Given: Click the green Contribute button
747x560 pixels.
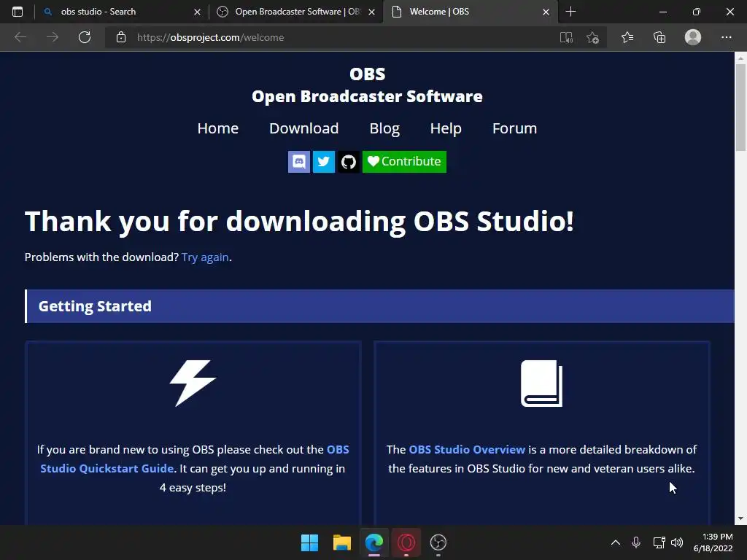Looking at the screenshot, I should click(x=404, y=162).
